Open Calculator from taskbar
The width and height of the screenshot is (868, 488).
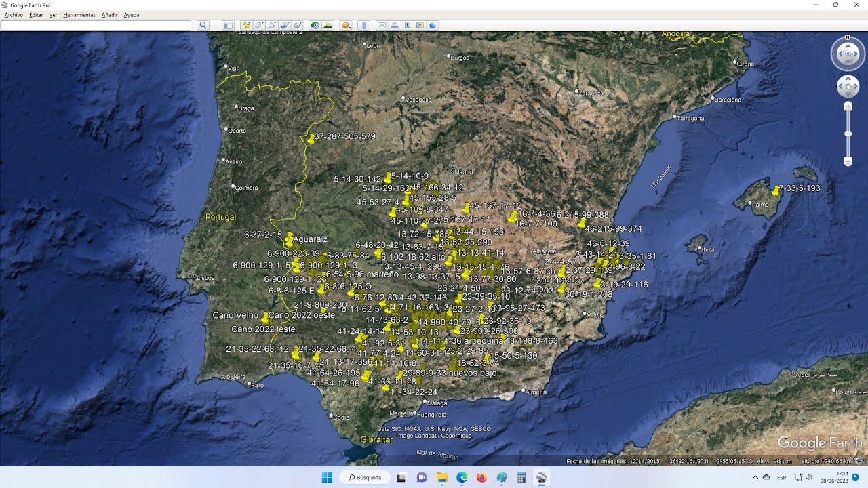coord(521,477)
